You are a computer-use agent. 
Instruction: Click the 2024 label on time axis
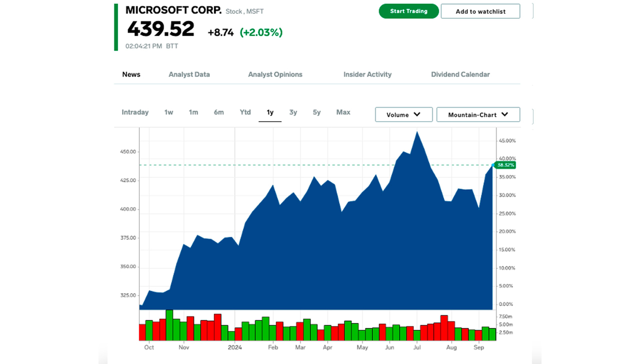234,348
